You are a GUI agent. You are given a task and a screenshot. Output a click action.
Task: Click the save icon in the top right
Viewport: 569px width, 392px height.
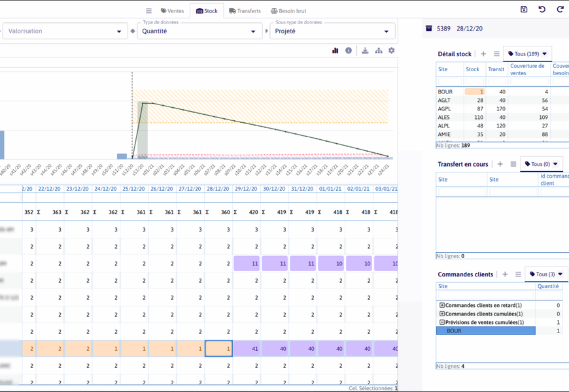[x=525, y=9]
